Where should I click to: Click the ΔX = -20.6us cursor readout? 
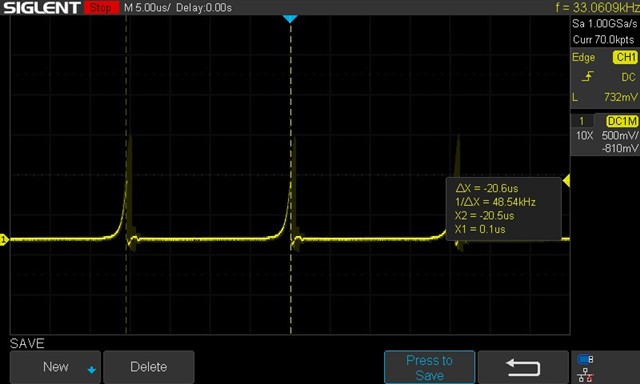pyautogui.click(x=487, y=189)
